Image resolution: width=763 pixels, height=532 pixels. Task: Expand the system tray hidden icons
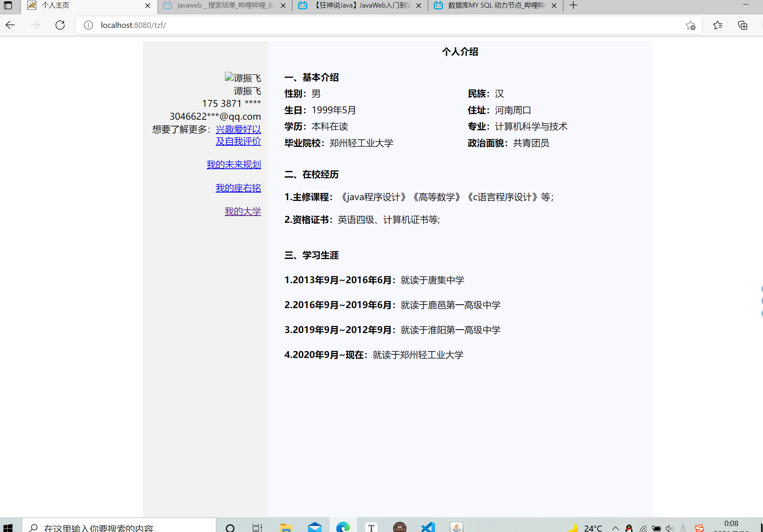(615, 528)
